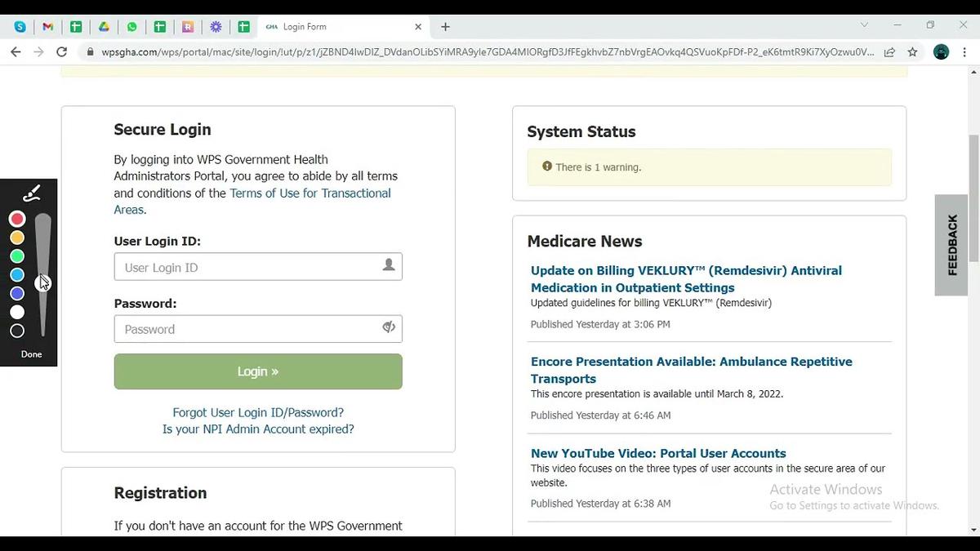Viewport: 980px width, 551px height.
Task: Focus the User Login ID field
Action: (258, 267)
